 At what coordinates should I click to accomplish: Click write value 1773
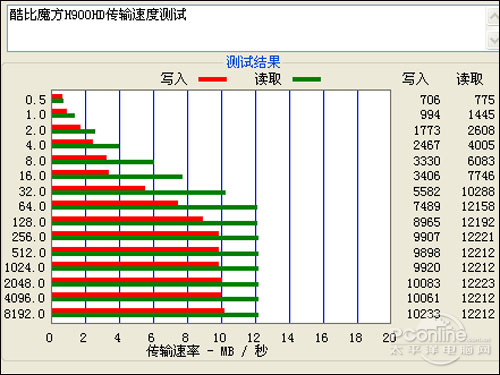427,130
